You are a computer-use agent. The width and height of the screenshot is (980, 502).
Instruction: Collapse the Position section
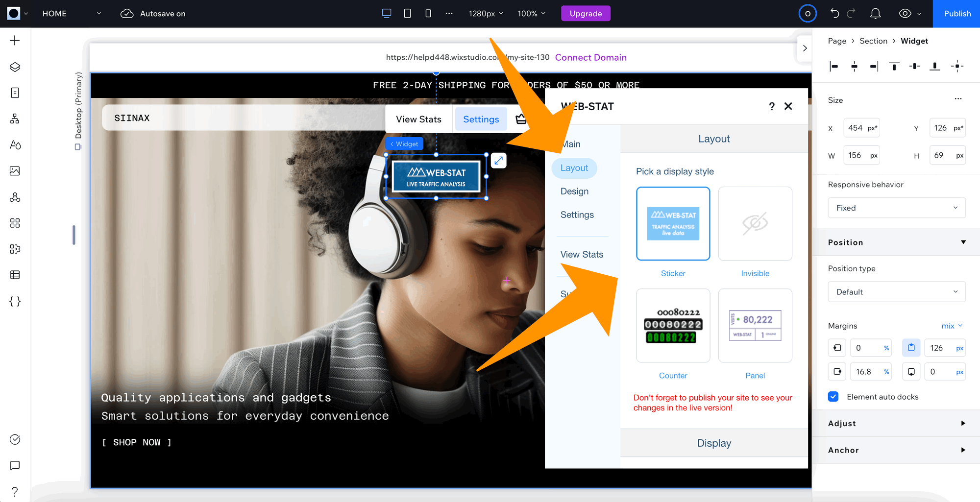963,242
